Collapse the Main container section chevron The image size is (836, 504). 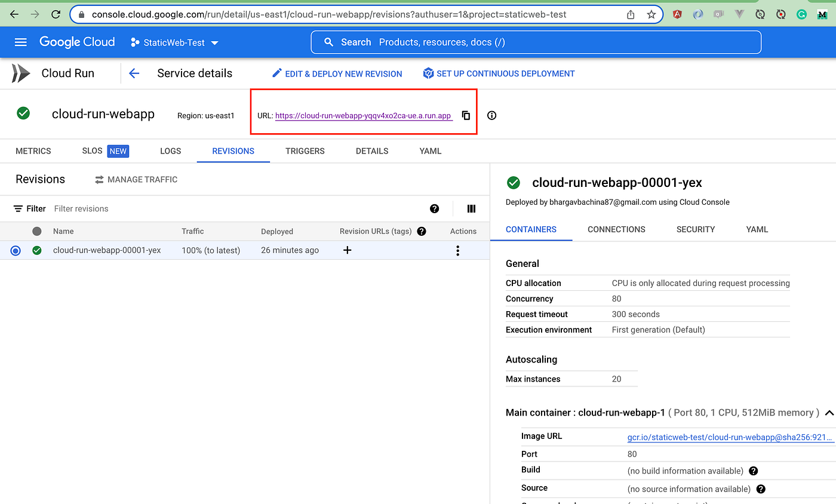(829, 412)
